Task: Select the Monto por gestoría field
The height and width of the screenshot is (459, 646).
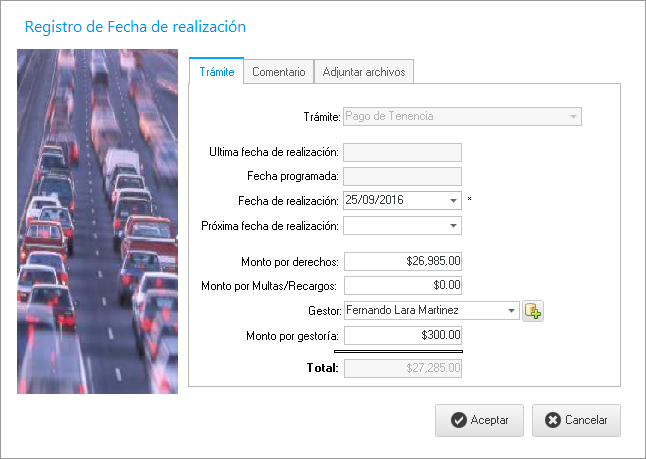Action: click(402, 336)
